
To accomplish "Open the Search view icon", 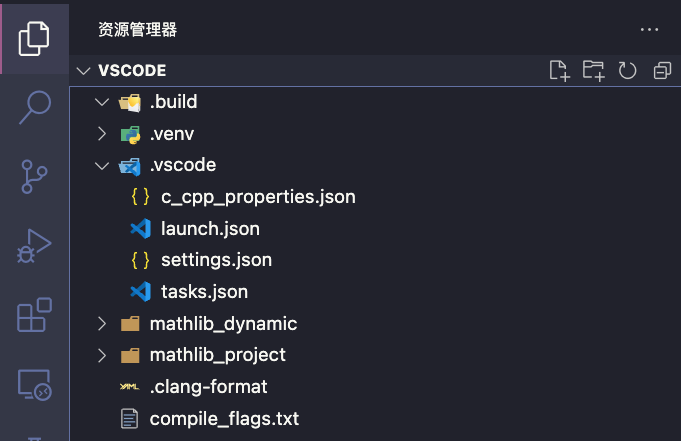I will tap(34, 106).
